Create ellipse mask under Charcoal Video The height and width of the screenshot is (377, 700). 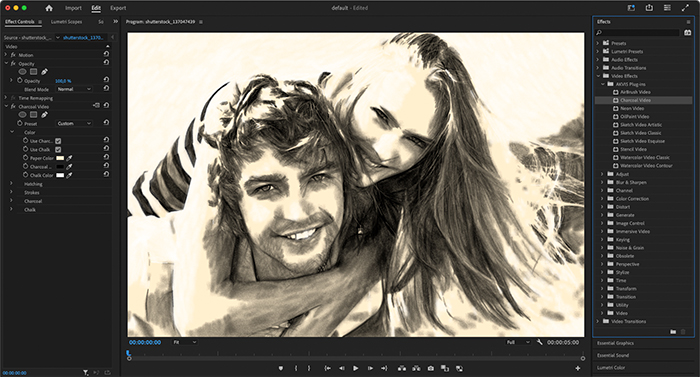22,115
